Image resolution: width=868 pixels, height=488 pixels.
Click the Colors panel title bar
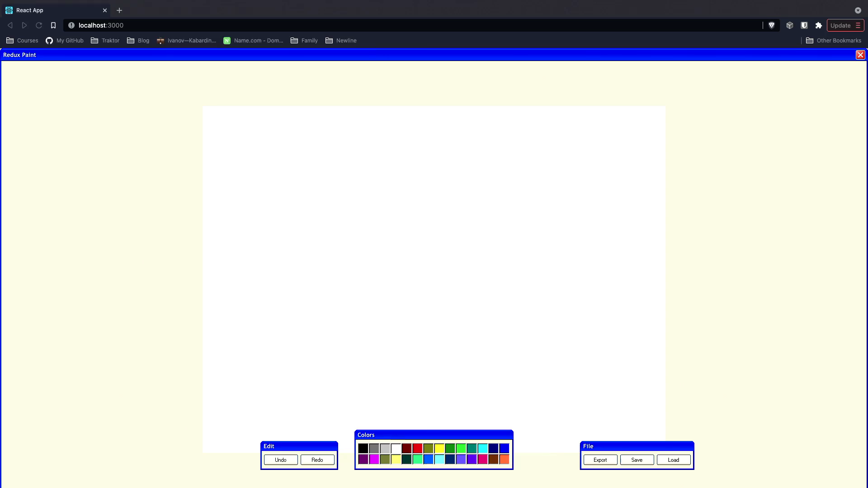click(434, 435)
